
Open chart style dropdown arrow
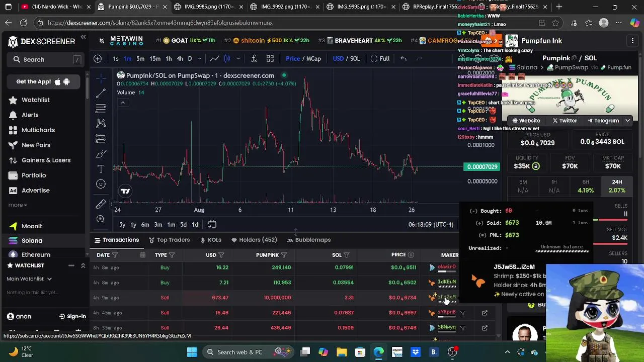pos(238,59)
